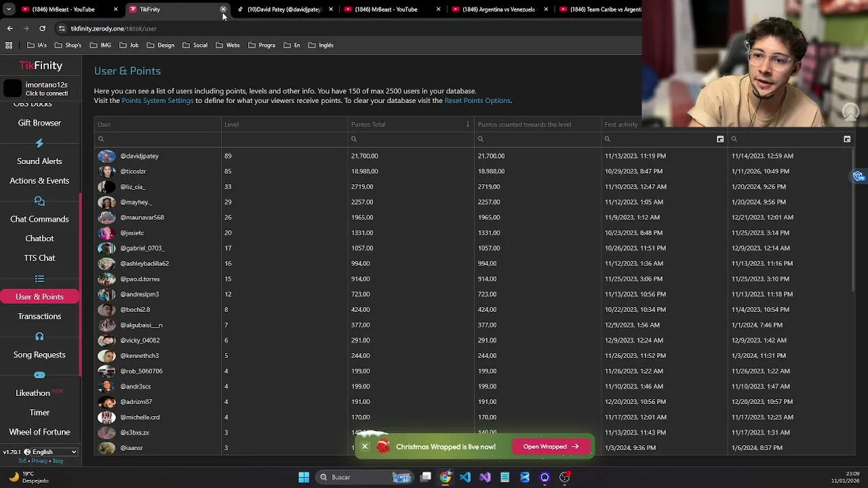Open the tab search chevron in Chrome
The image size is (868, 488).
8,9
